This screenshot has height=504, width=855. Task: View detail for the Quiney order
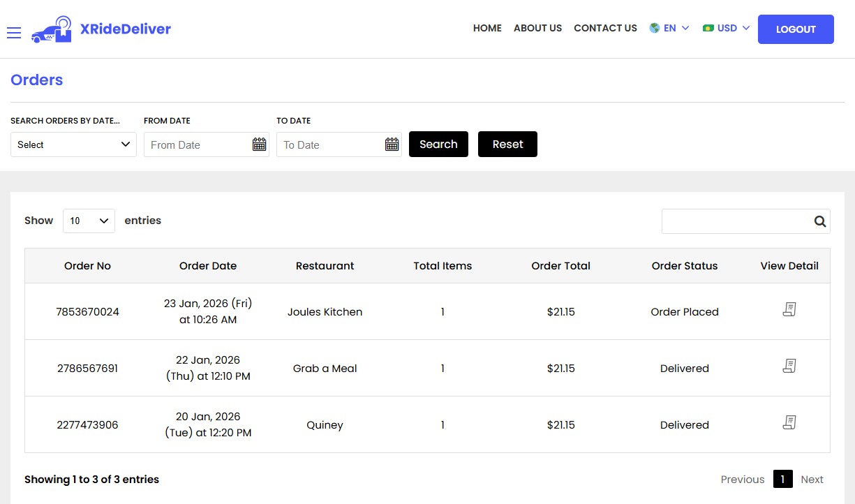click(x=789, y=422)
